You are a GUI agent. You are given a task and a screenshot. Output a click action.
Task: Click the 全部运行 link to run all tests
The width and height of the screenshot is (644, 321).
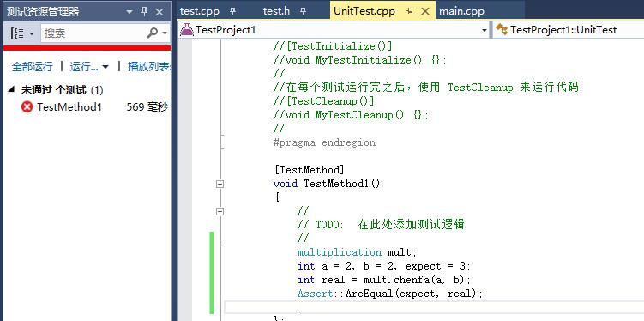point(32,67)
